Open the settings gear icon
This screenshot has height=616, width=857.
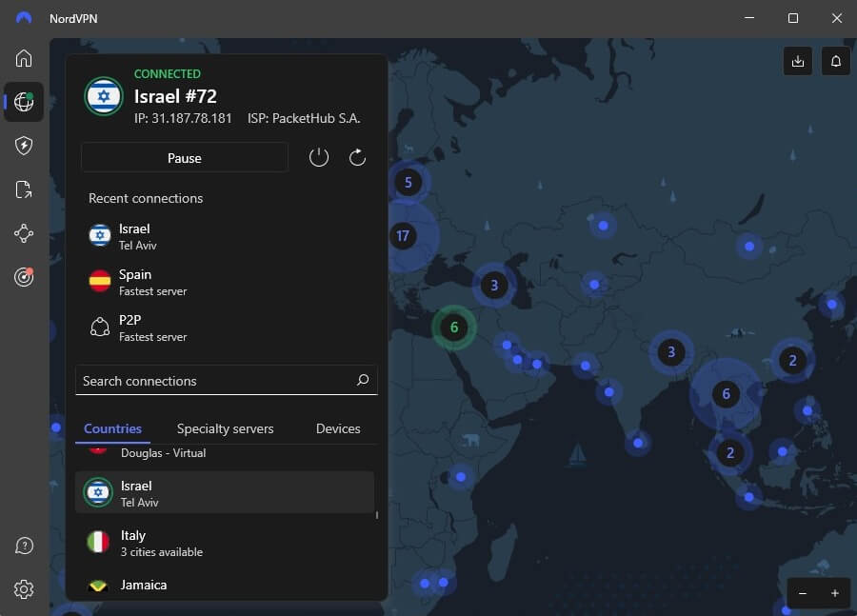[x=24, y=589]
